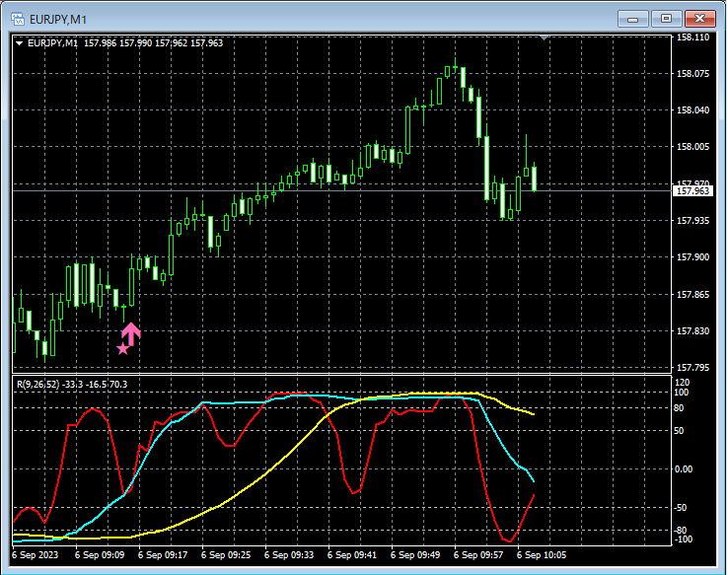
Task: Click the 158.075 price scale value
Action: click(x=692, y=73)
